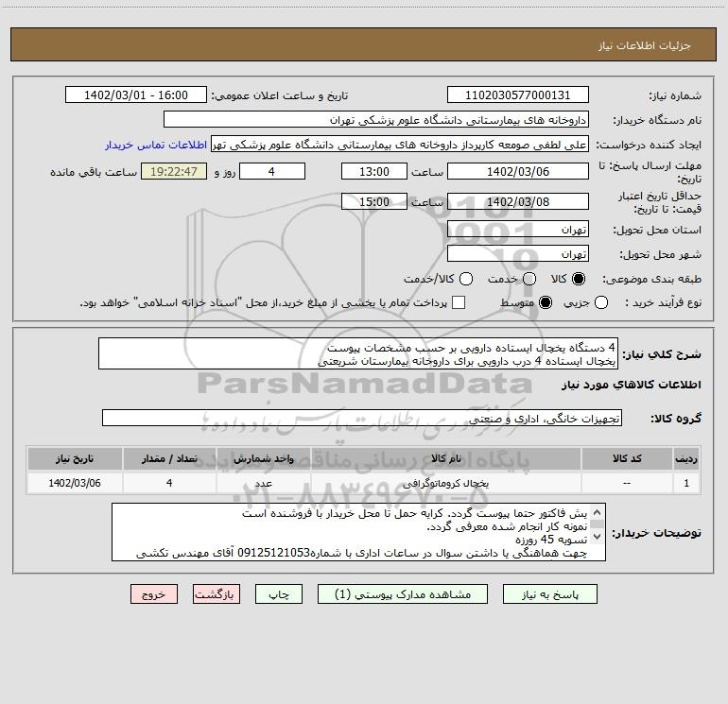This screenshot has height=704, width=728.
Task: Click the request creator name field
Action: pyautogui.click(x=400, y=145)
